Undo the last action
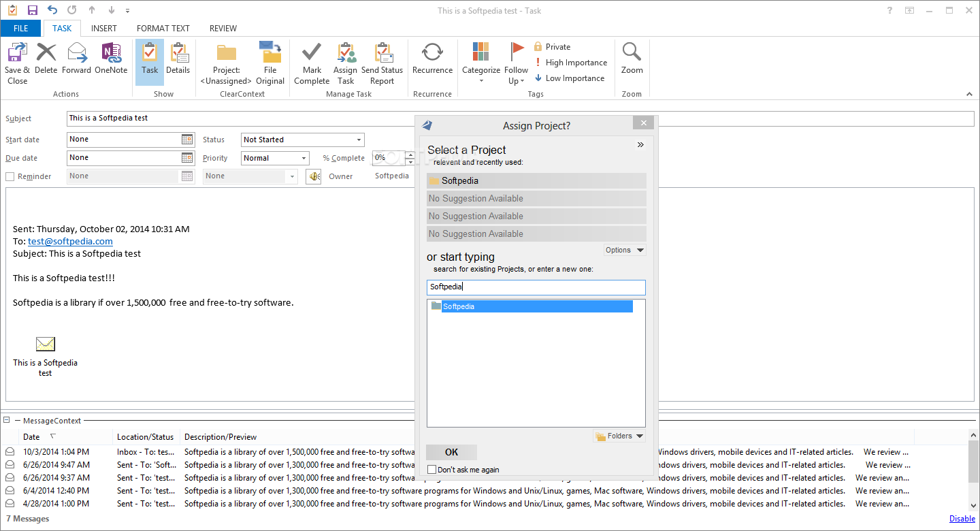 coord(52,10)
